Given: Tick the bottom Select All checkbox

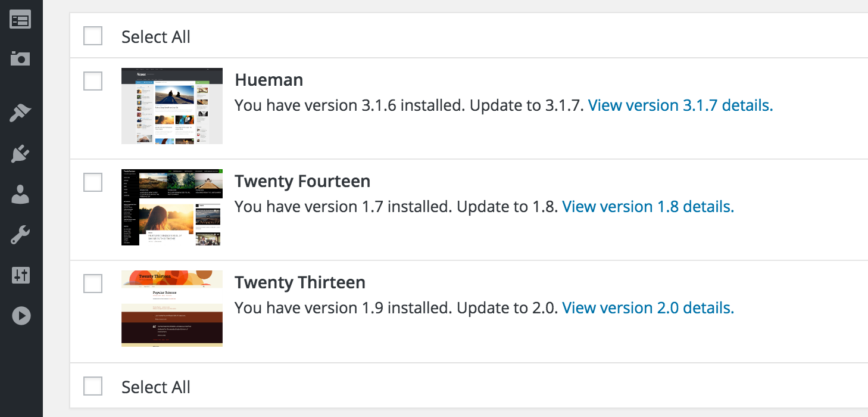Looking at the screenshot, I should [93, 386].
